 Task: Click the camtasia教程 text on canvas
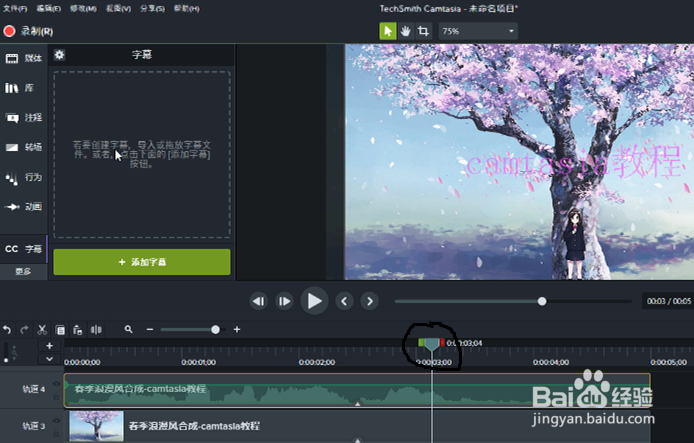pyautogui.click(x=573, y=162)
